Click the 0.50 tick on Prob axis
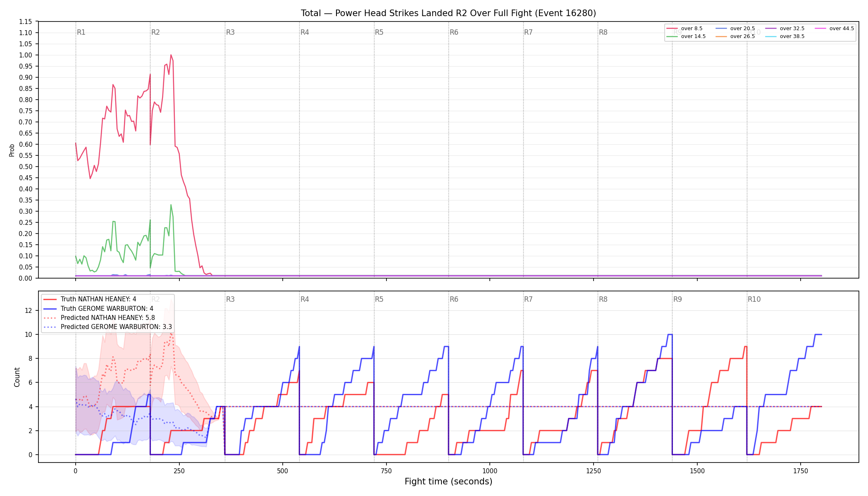 (x=26, y=167)
